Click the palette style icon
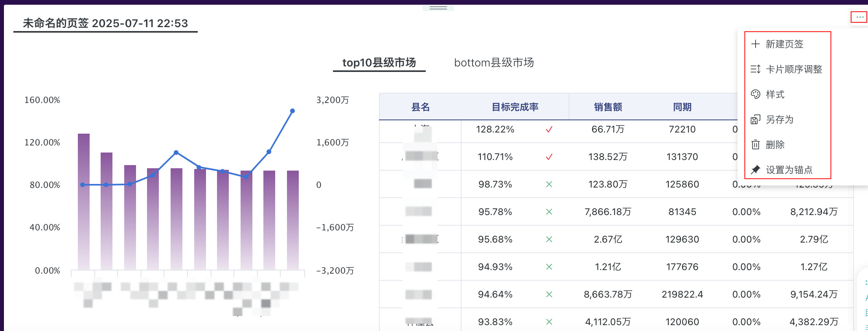Screen dimensions: 868x331 (x=755, y=94)
